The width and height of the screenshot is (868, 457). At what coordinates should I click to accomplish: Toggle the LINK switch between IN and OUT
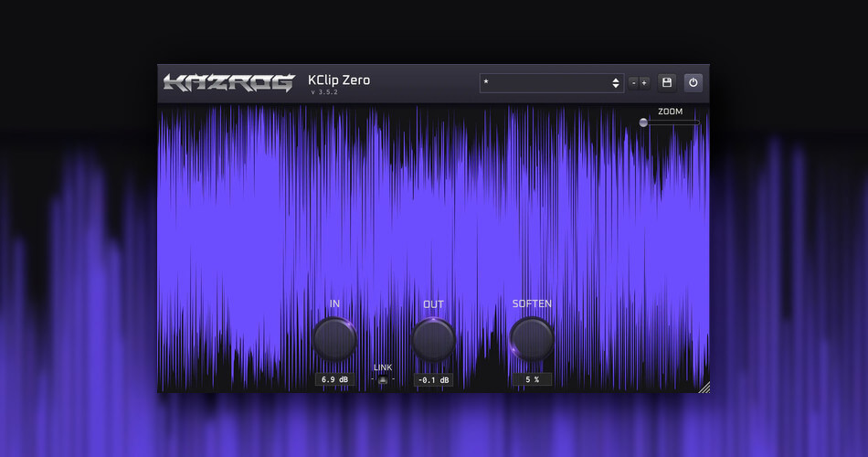pos(383,379)
